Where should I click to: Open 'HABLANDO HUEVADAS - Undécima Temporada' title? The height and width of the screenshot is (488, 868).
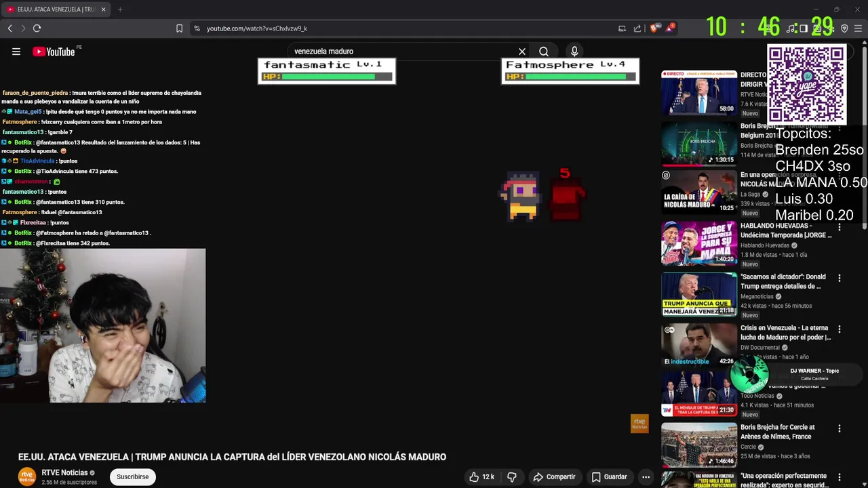(x=786, y=230)
